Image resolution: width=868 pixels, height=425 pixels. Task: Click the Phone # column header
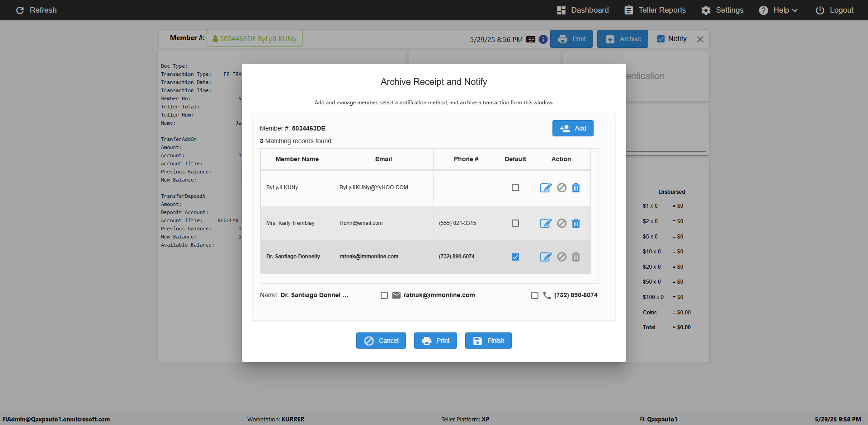coord(466,159)
